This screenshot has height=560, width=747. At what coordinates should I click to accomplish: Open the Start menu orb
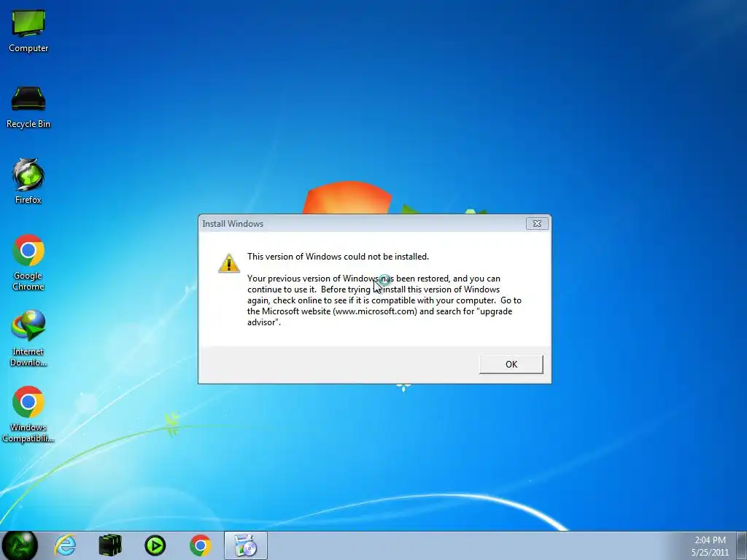19,545
